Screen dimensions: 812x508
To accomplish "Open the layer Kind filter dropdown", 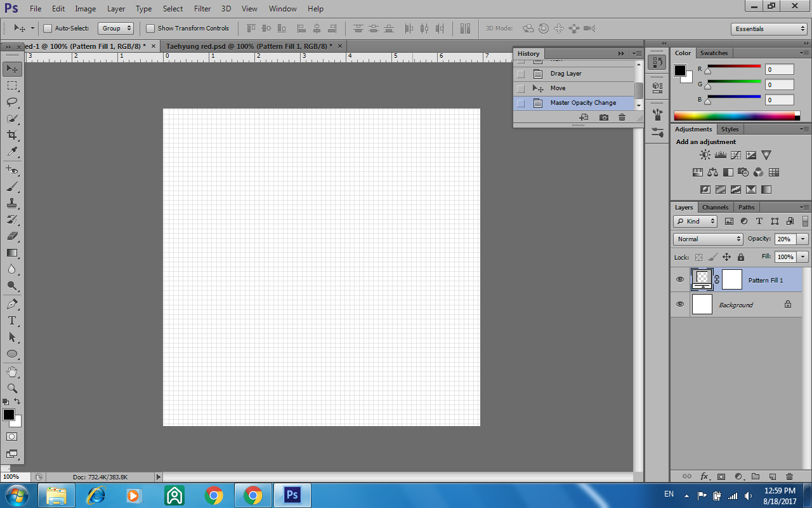I will click(695, 221).
